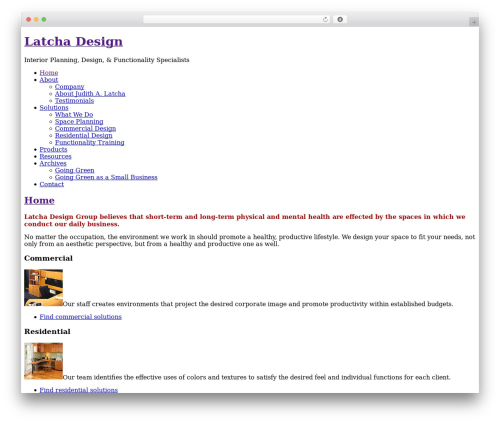
Task: Open Commercial Design link
Action: coord(85,129)
